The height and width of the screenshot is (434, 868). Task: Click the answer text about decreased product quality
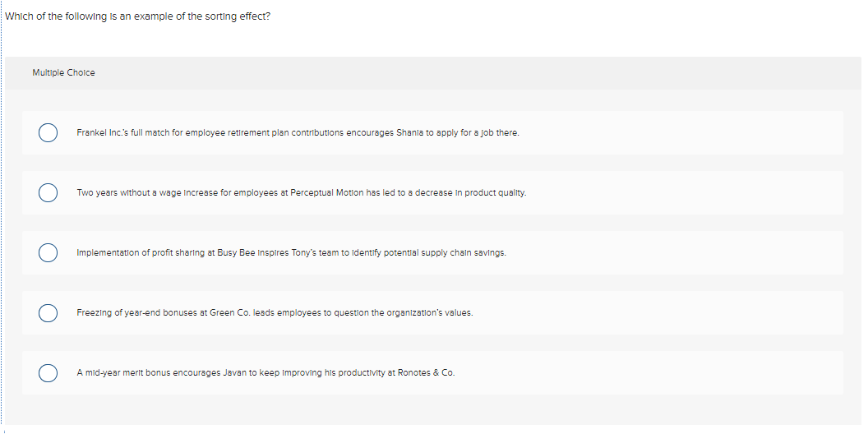pyautogui.click(x=302, y=192)
